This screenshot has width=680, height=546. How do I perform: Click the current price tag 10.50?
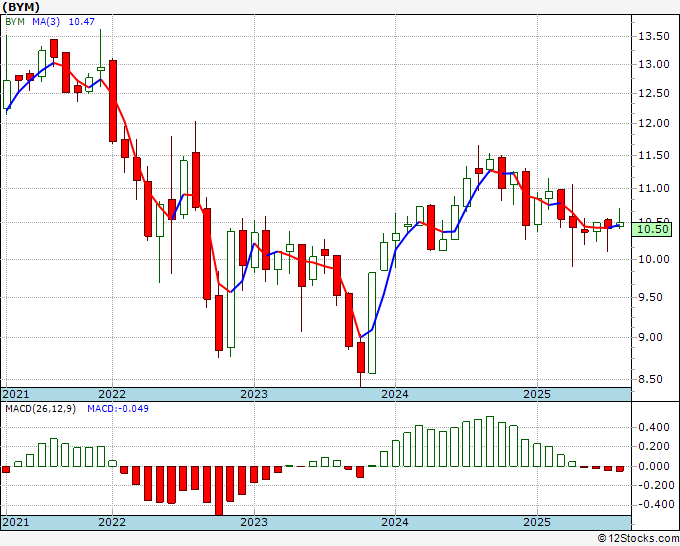tap(652, 229)
